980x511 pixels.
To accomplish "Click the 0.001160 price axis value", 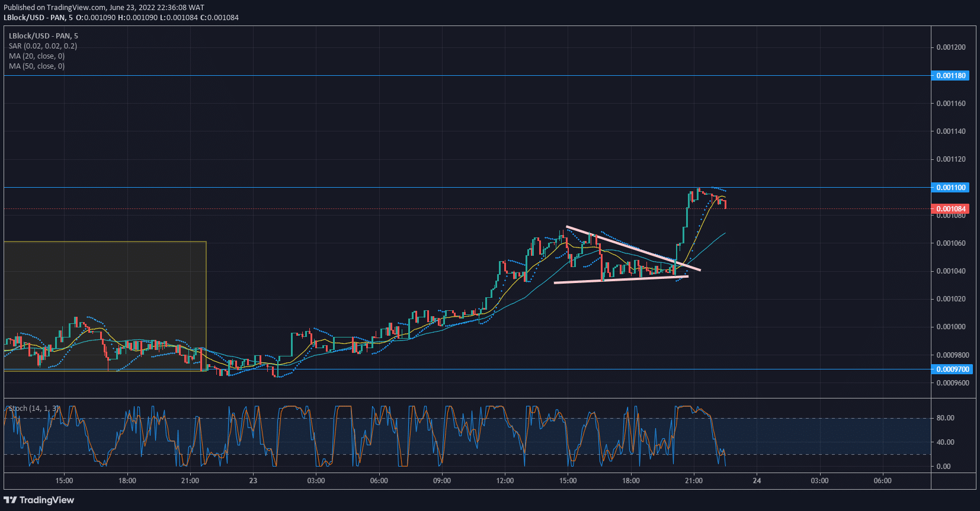I will [x=951, y=104].
